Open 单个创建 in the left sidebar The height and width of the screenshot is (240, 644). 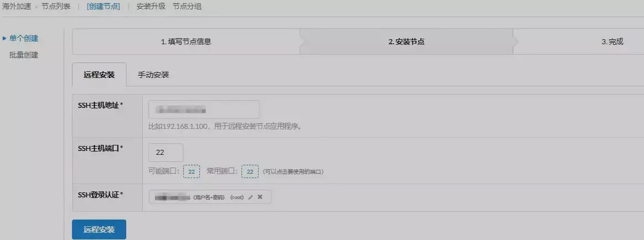pos(24,38)
